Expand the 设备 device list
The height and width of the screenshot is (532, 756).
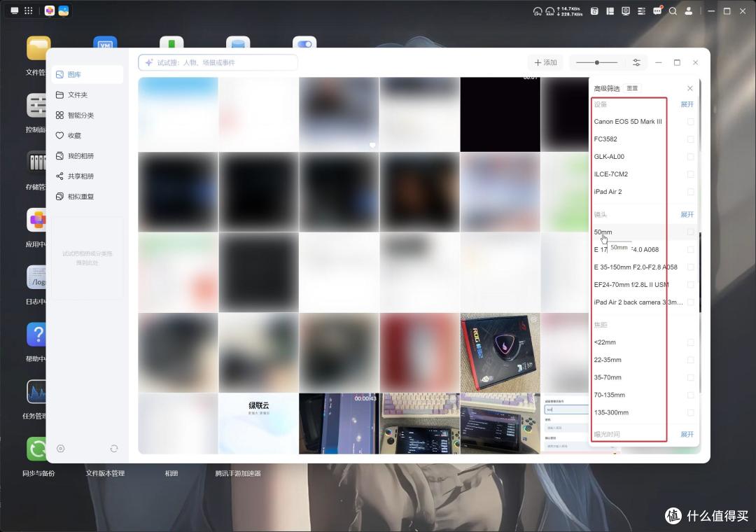[x=687, y=104]
